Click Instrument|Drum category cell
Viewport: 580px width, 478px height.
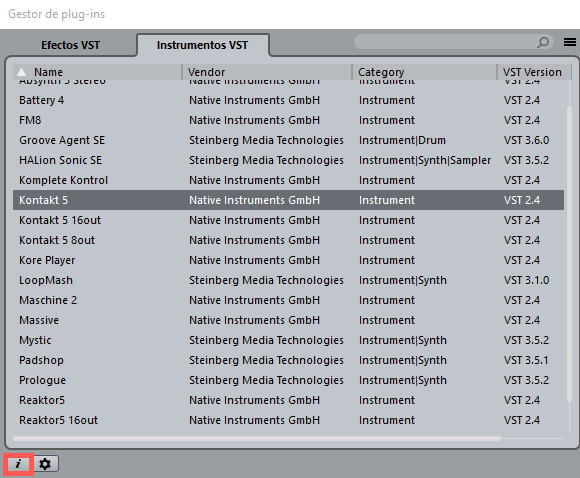pyautogui.click(x=402, y=140)
